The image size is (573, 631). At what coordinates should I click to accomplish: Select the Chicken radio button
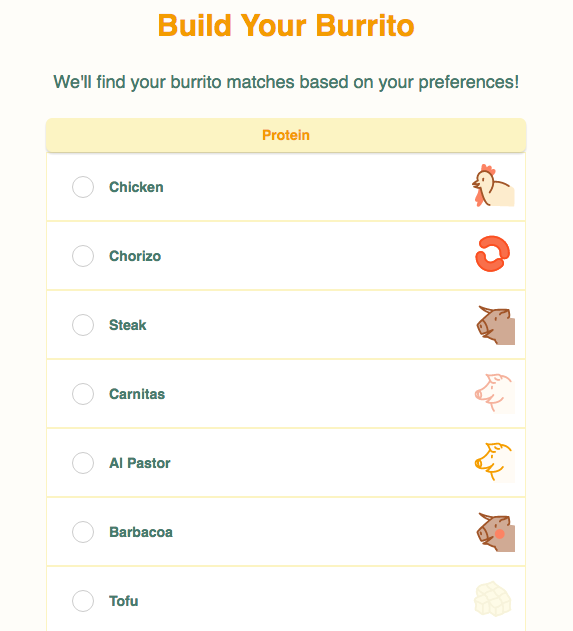[83, 187]
